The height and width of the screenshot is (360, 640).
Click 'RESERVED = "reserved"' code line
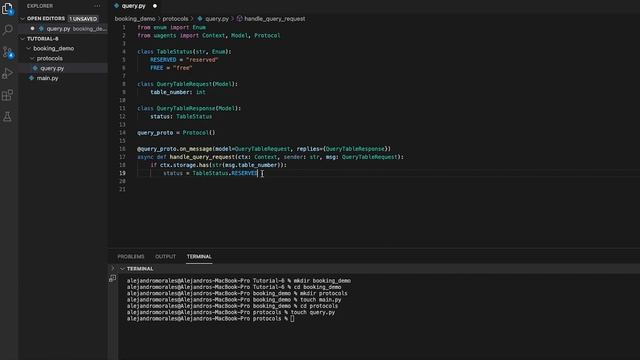click(x=184, y=60)
